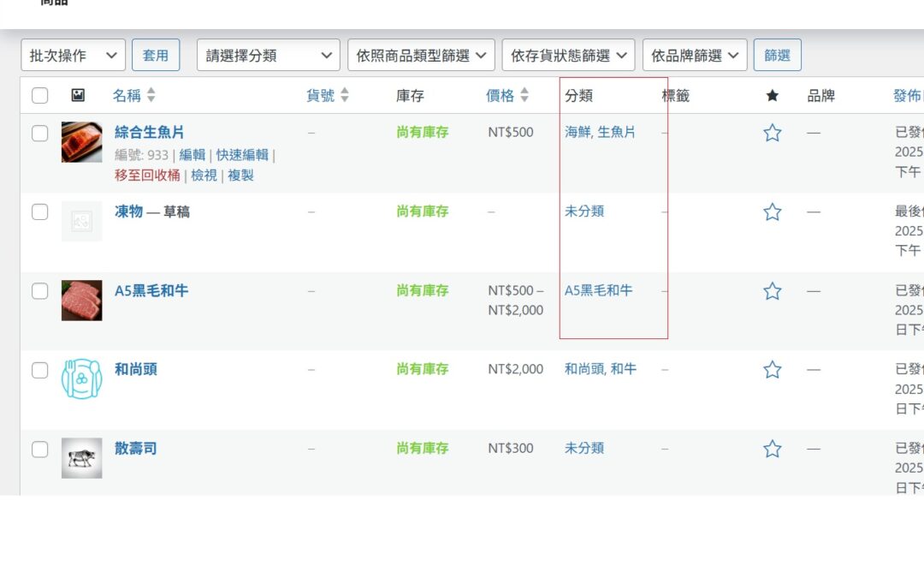
Task: Click the 套用 apply button
Action: 156,56
